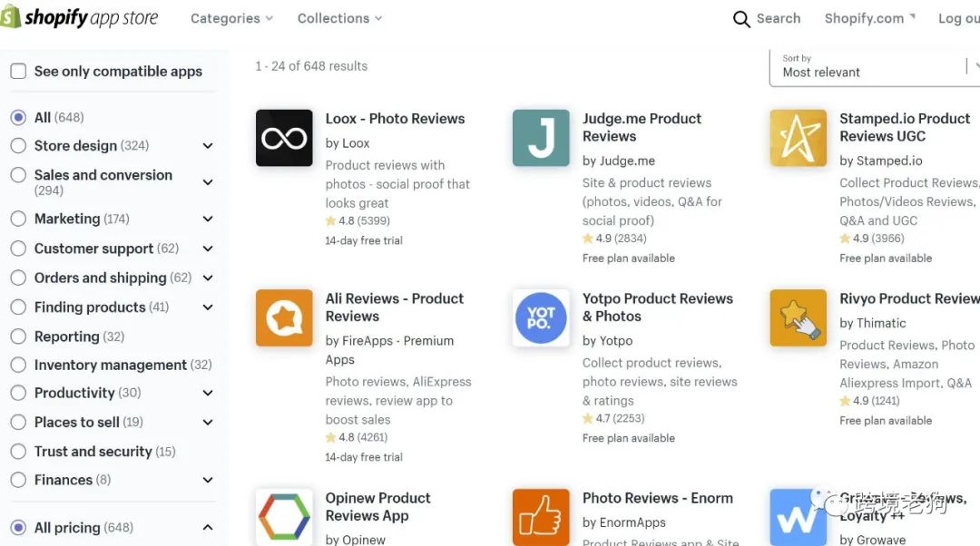Open the Yotpo blue circle app icon
This screenshot has width=980, height=546.
(541, 318)
